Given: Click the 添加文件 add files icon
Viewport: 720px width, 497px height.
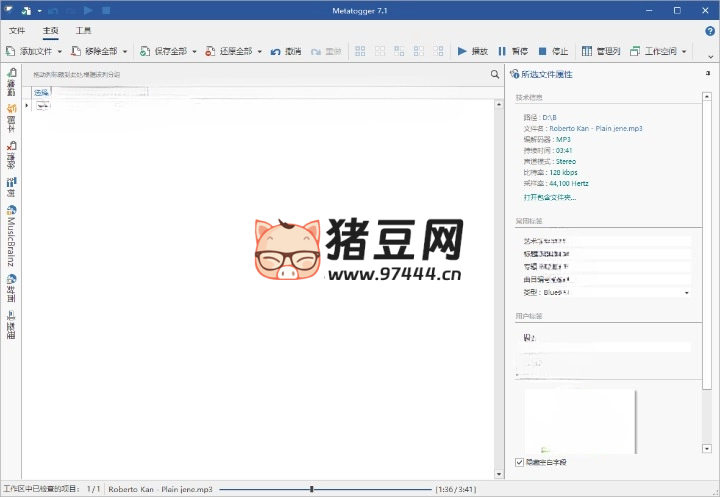Looking at the screenshot, I should pyautogui.click(x=32, y=51).
